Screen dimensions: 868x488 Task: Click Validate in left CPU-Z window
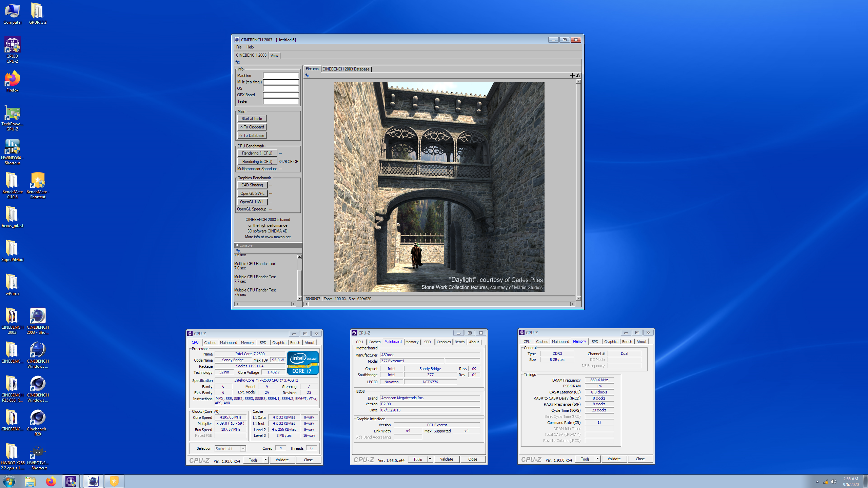coord(282,460)
